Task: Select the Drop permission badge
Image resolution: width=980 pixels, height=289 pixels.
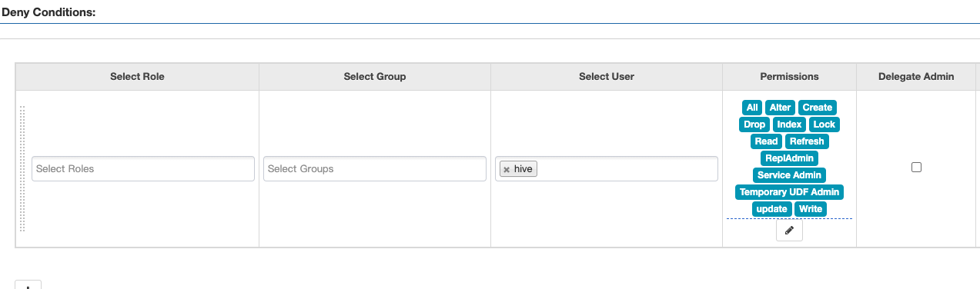Action: (x=754, y=125)
